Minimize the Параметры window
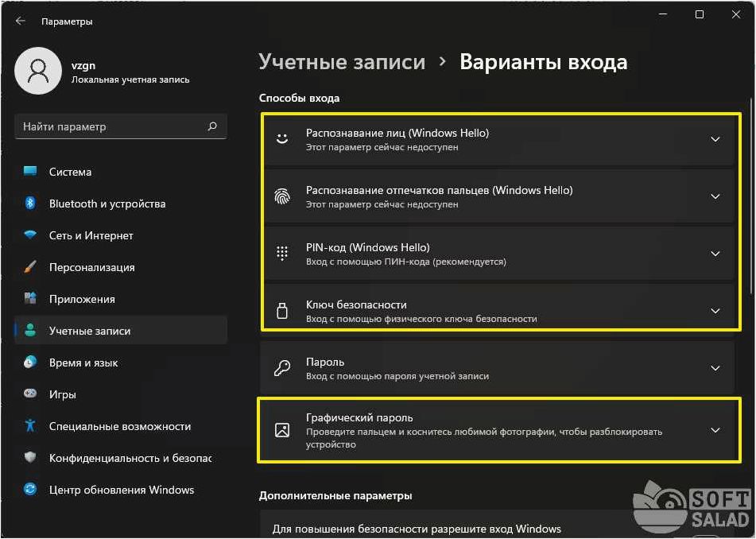The height and width of the screenshot is (539, 756). (x=664, y=14)
